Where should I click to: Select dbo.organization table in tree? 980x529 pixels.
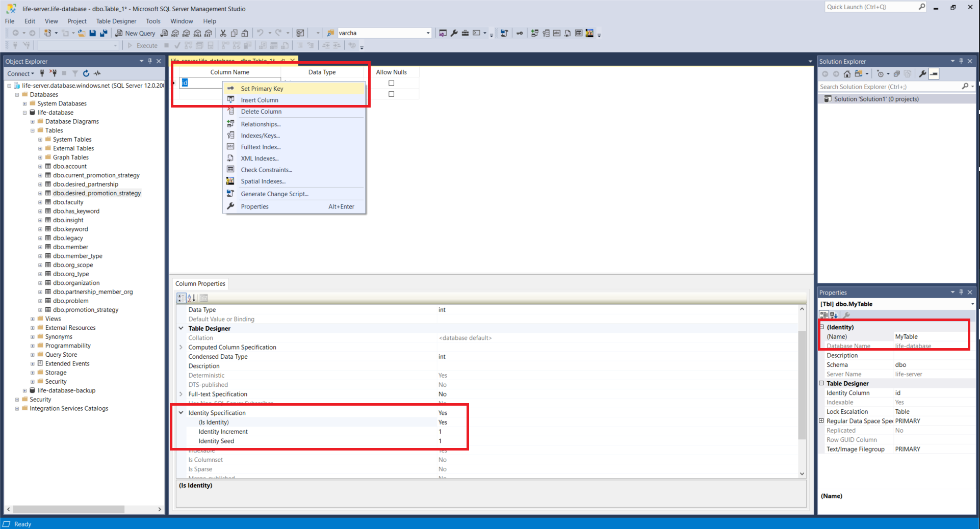tap(76, 283)
